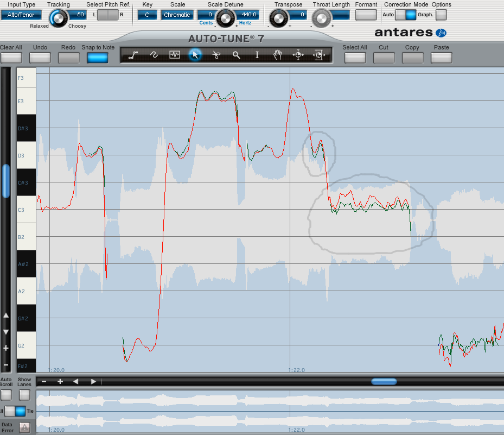Zoom out horizontally with the bottom minus

coord(44,382)
